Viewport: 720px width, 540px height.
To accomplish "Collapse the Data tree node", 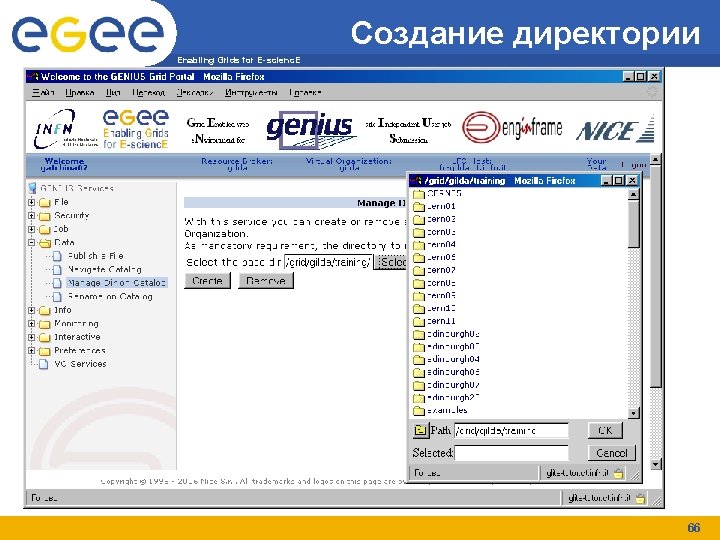I will pos(31,242).
